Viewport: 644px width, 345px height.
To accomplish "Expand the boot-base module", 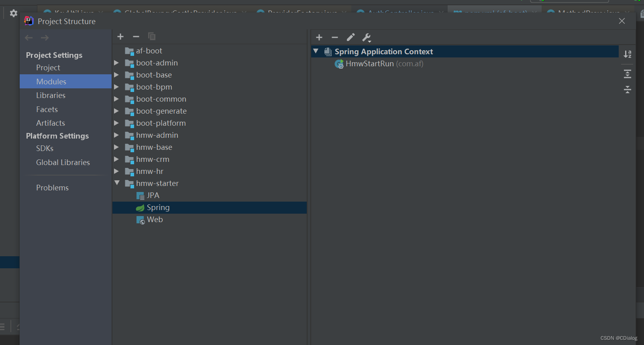I will coord(116,75).
